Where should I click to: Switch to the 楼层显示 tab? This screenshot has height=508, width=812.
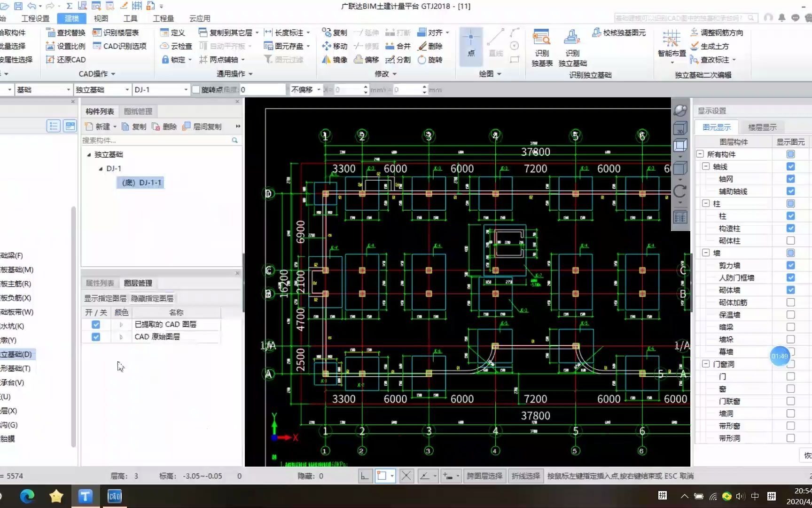pos(762,127)
